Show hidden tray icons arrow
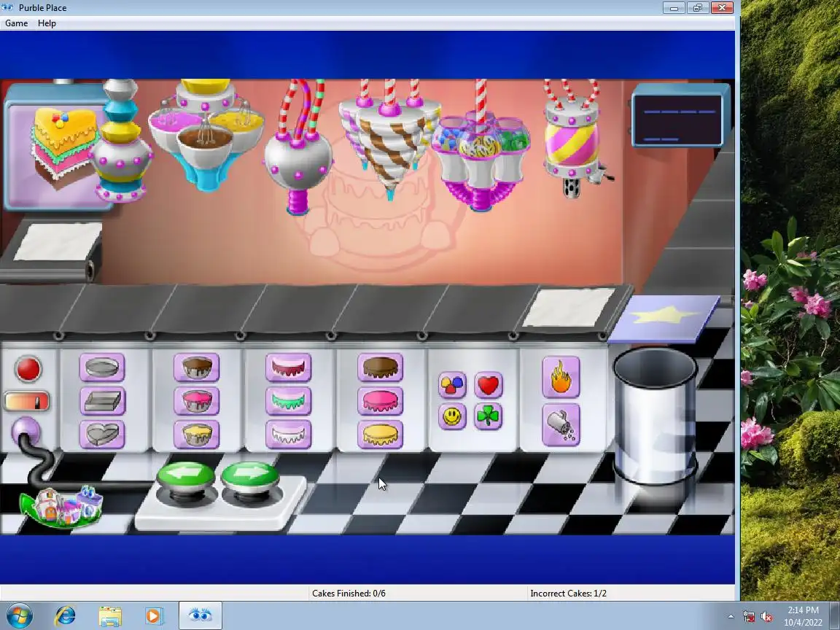The image size is (840, 630). point(731,617)
